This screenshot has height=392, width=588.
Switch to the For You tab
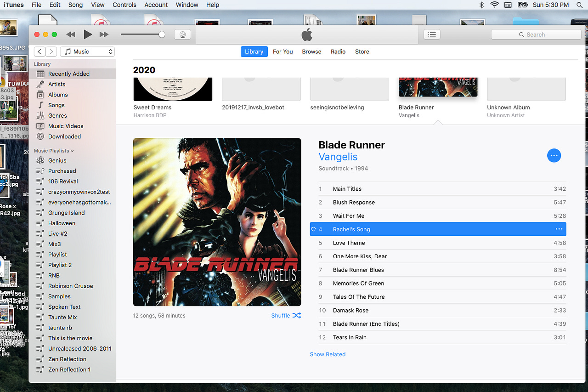click(x=283, y=51)
